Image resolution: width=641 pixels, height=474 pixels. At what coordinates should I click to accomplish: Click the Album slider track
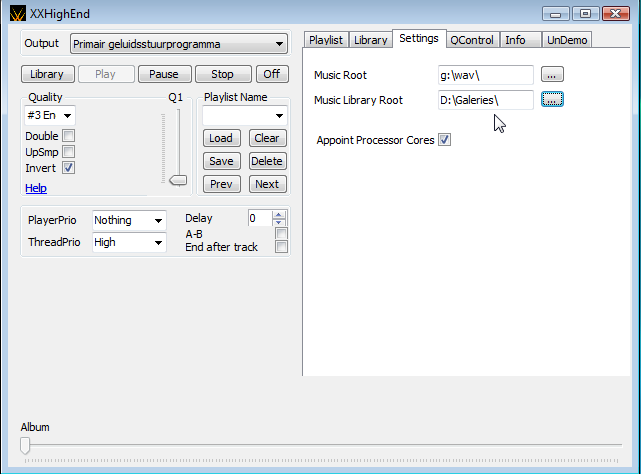pos(323,445)
